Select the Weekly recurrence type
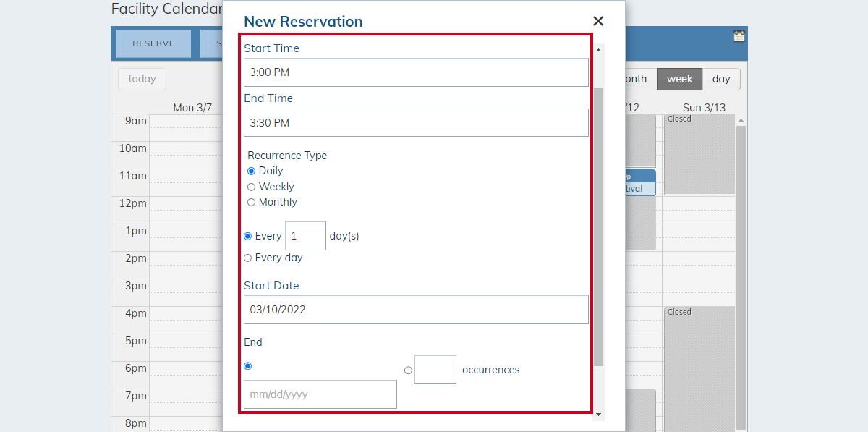The width and height of the screenshot is (868, 432). 252,187
